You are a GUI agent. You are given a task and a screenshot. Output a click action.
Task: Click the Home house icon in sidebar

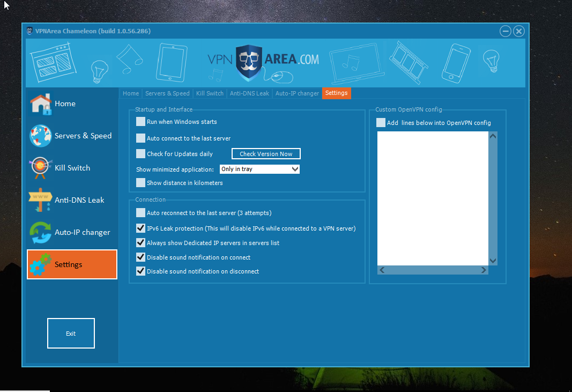pyautogui.click(x=41, y=104)
